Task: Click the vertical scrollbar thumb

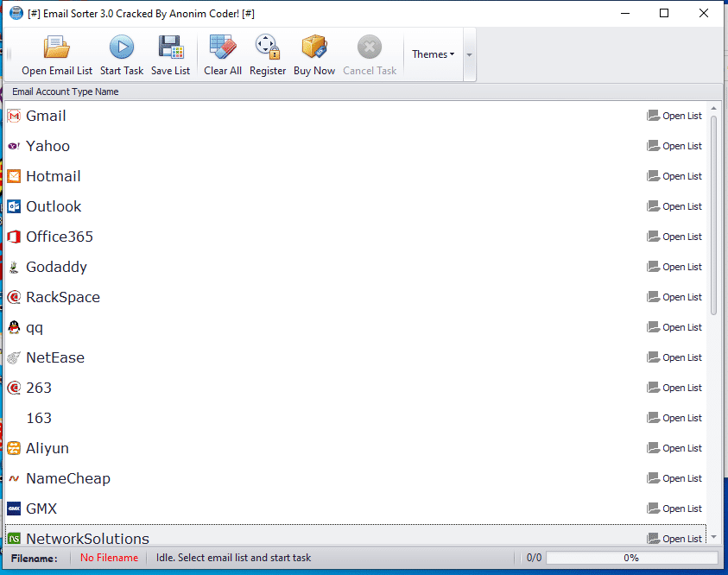Action: coord(713,216)
